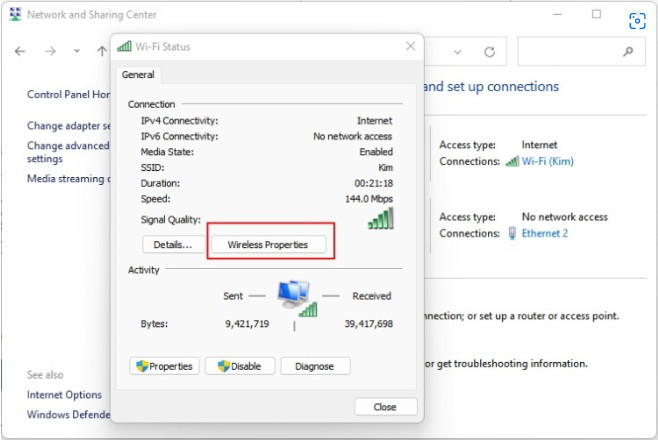The width and height of the screenshot is (658, 441).
Task: Open Control Panel Home link
Action: (x=69, y=94)
